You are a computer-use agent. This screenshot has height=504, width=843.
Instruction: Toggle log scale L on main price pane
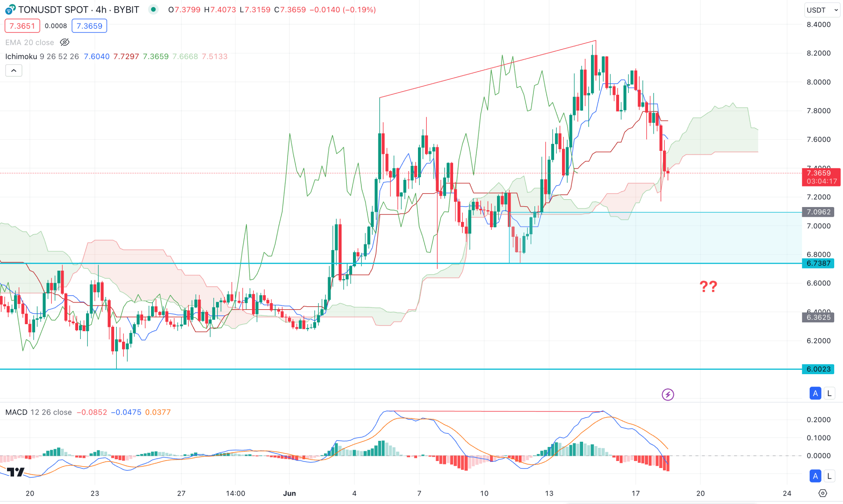[x=829, y=393]
